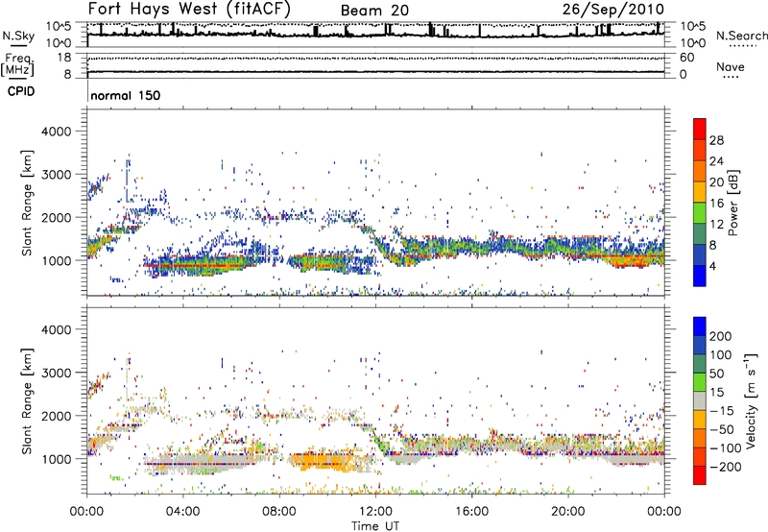This screenshot has width=768, height=532.
Task: Click the "Fort Hays West (fitACF)" title
Action: click(189, 9)
